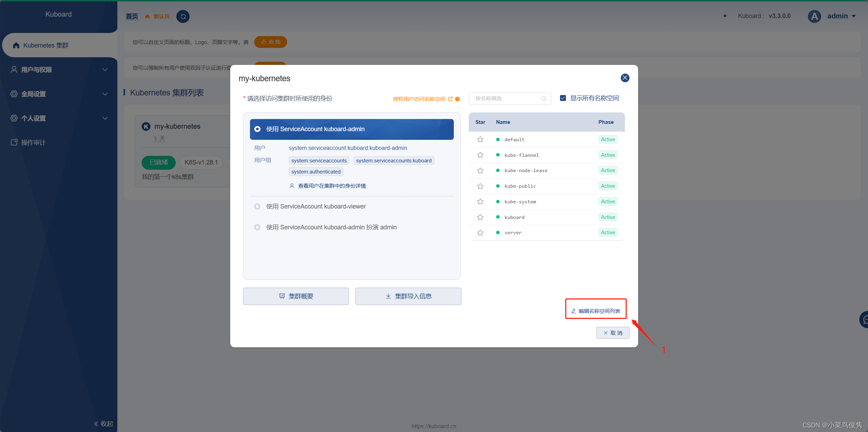Viewport: 868px width, 432px height.
Task: Go to 首页 breadcrumb
Action: pos(132,16)
